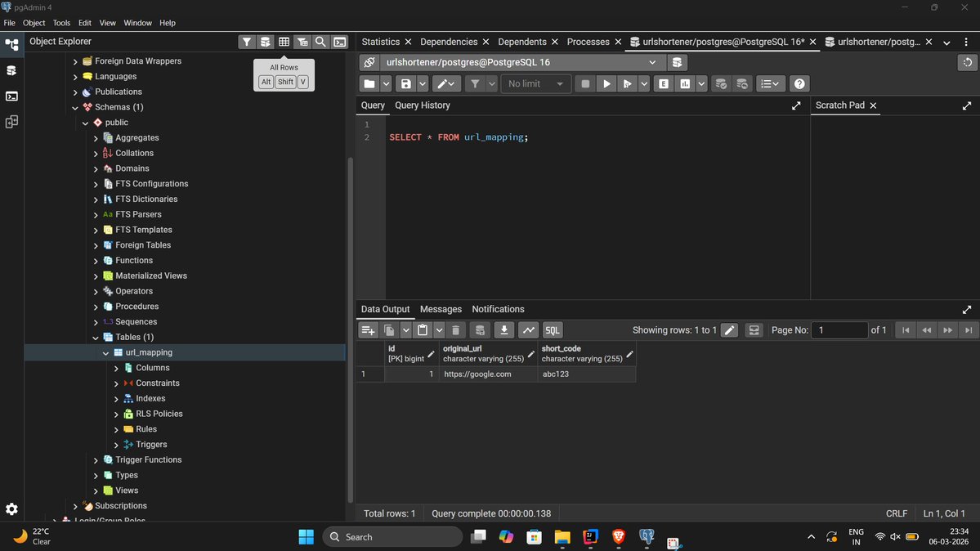Click the reset layout icon at top right

(968, 63)
